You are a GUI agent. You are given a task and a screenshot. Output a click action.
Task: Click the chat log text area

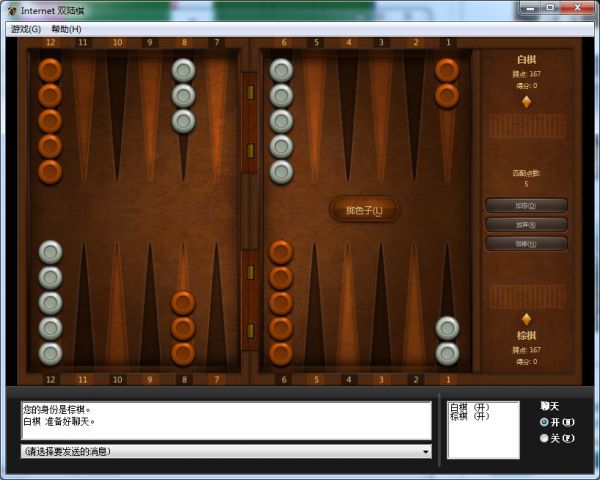tap(226, 421)
